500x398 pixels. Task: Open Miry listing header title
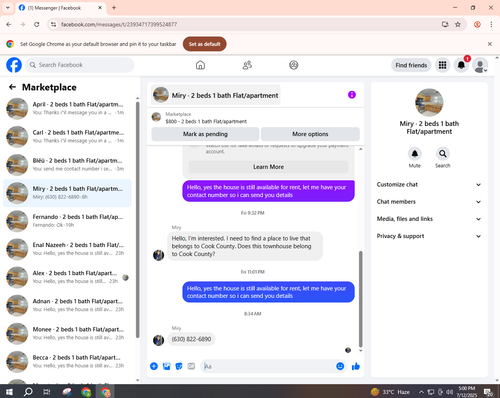[216, 95]
